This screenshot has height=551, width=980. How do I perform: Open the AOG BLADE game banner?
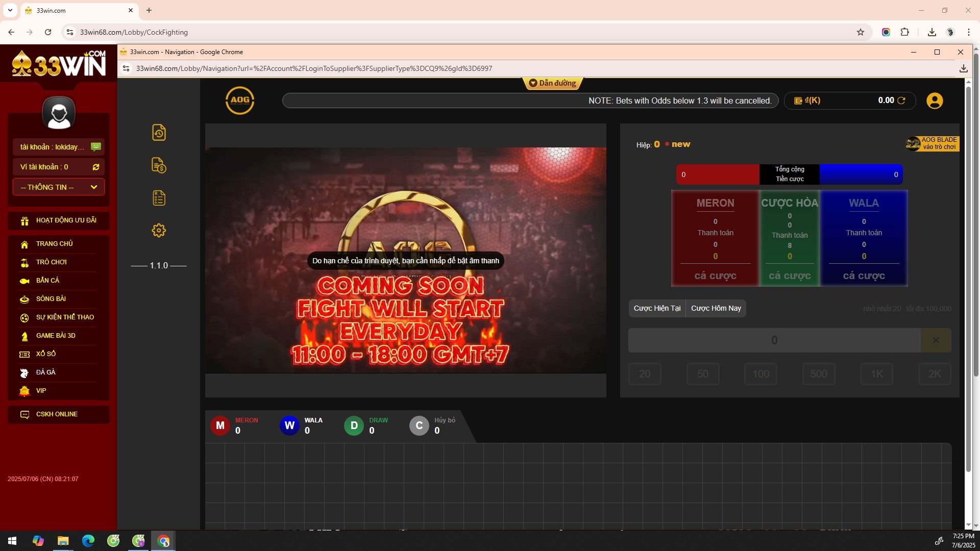pyautogui.click(x=933, y=143)
